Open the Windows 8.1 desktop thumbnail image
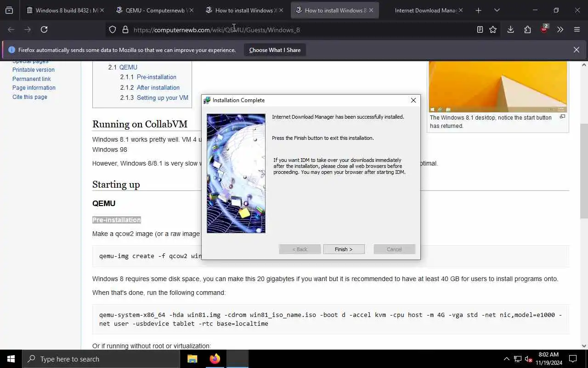The image size is (588, 368). (498, 86)
